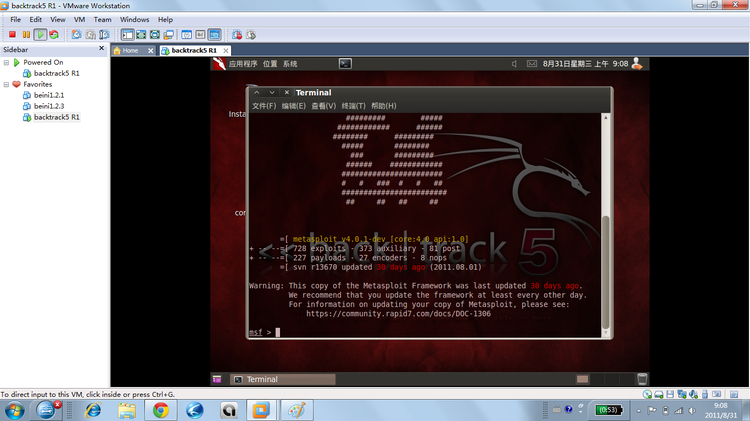Click the Terminal scrollbar down arrow
The height and width of the screenshot is (421, 750).
coord(606,333)
